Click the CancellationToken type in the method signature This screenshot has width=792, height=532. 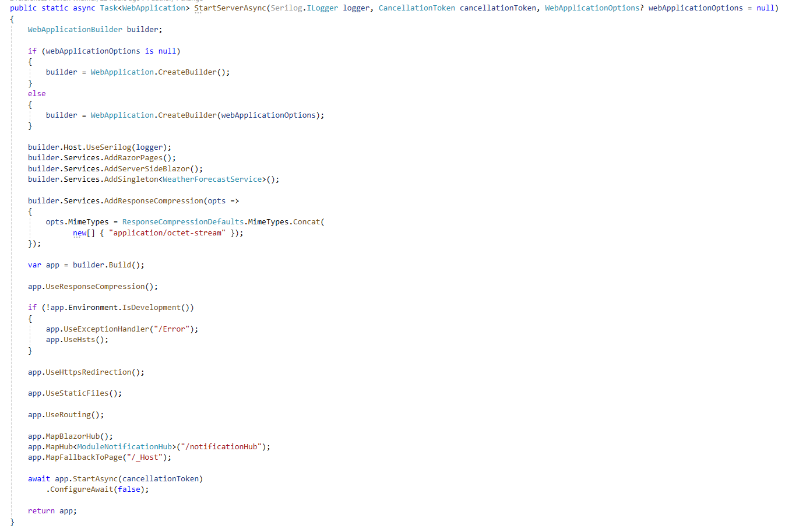coord(416,8)
